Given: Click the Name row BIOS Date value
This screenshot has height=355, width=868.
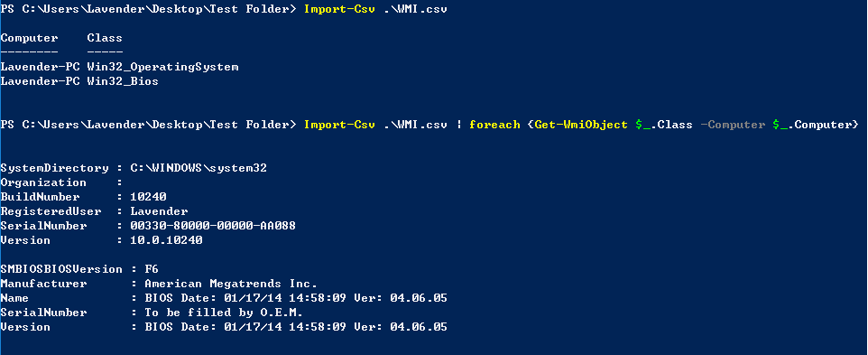Looking at the screenshot, I should point(296,298).
